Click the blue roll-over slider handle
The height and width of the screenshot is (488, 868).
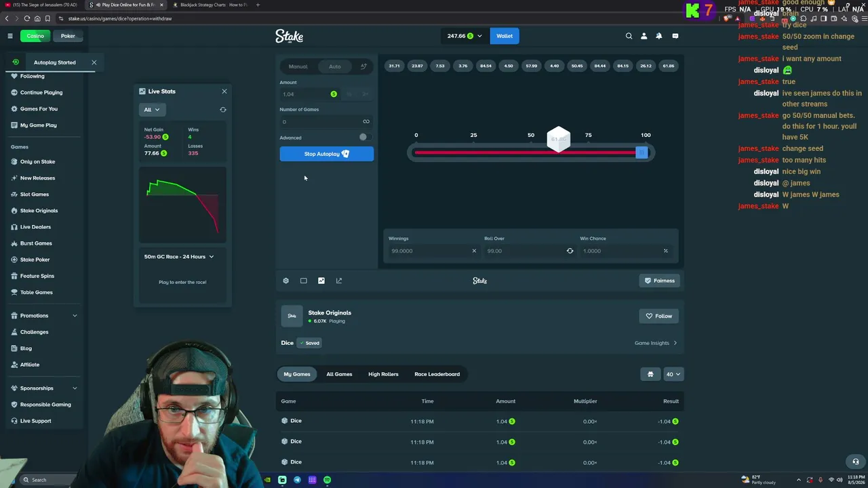tap(642, 152)
